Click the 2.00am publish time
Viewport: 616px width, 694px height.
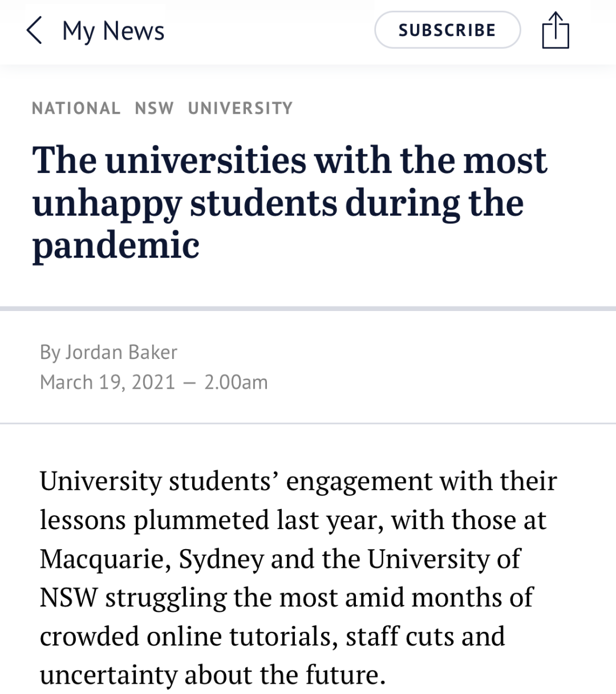click(236, 382)
